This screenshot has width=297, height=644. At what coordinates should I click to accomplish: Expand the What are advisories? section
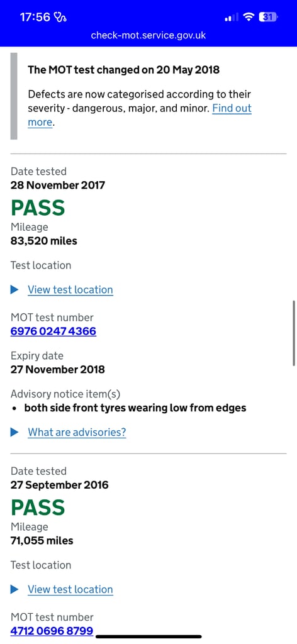[x=77, y=432]
